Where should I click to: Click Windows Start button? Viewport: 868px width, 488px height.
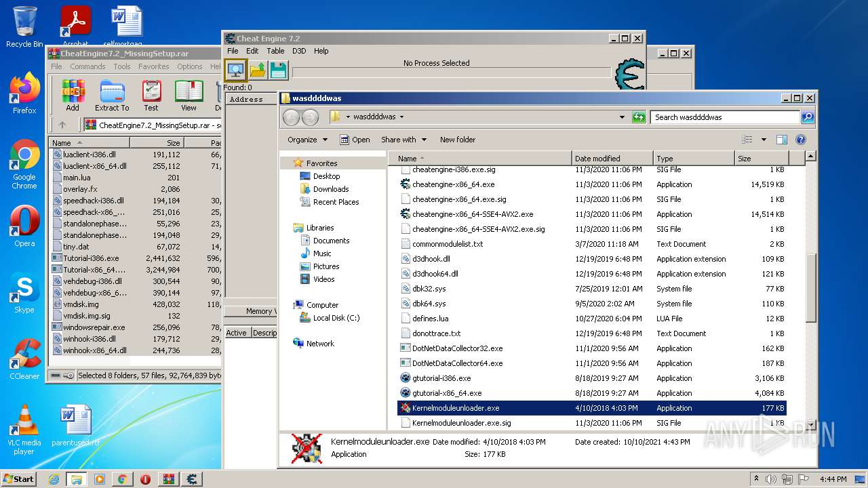tap(19, 479)
